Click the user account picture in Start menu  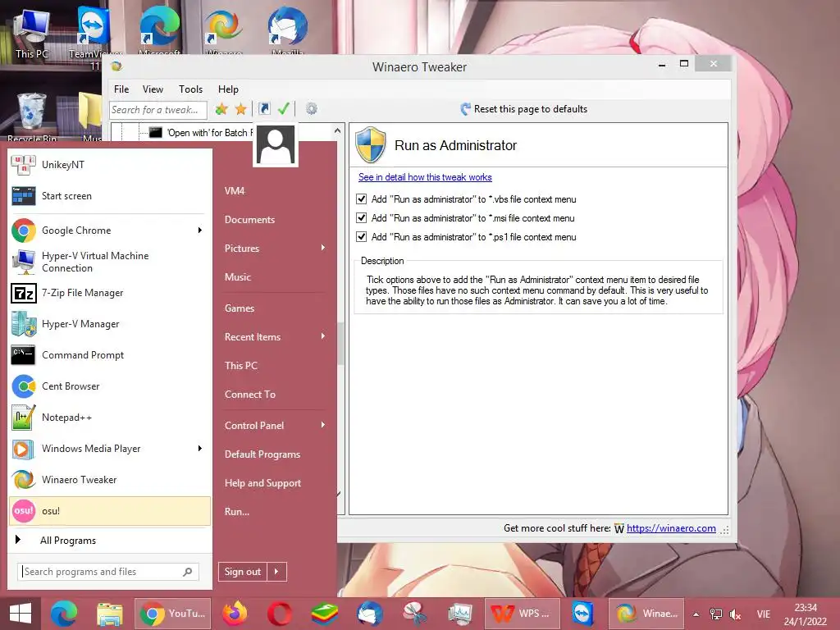276,145
